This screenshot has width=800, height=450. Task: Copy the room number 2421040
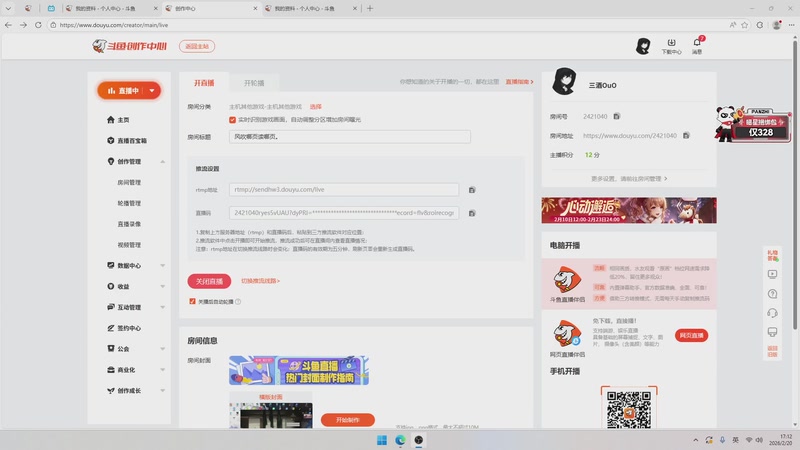[617, 116]
